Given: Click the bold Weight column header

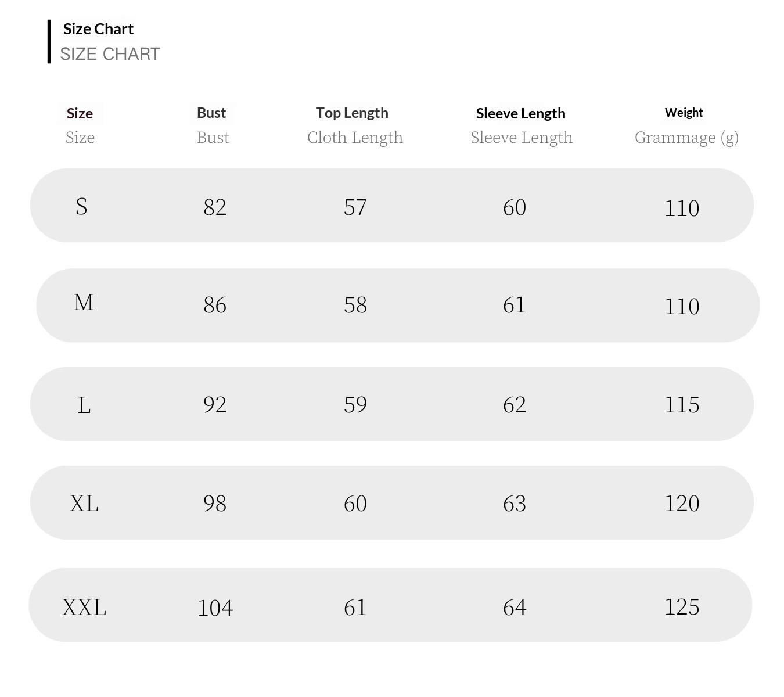Looking at the screenshot, I should (684, 112).
